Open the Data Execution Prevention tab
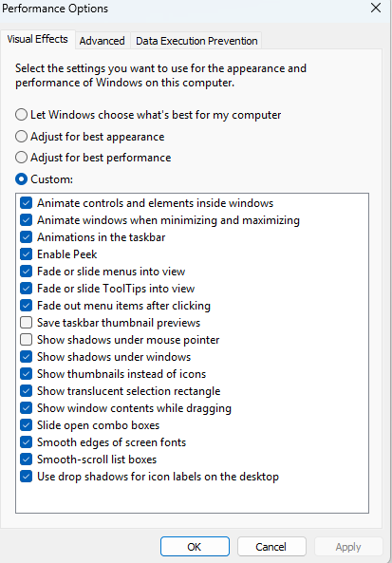The image size is (392, 563). pyautogui.click(x=196, y=41)
